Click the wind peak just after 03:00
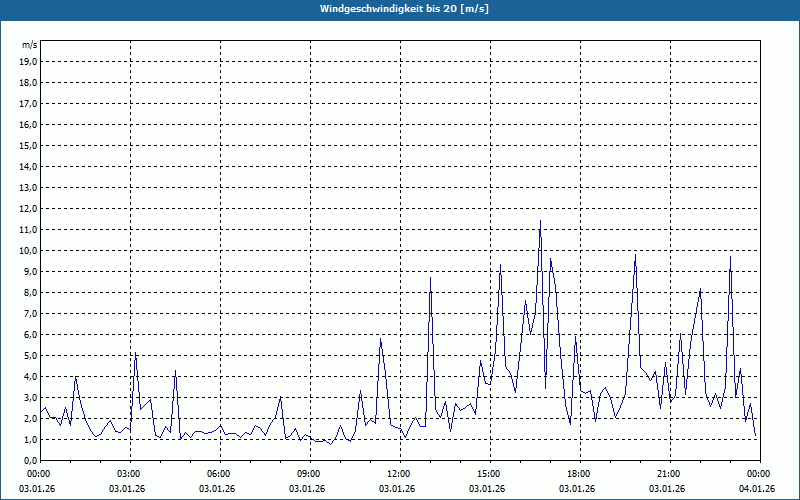 coord(135,354)
